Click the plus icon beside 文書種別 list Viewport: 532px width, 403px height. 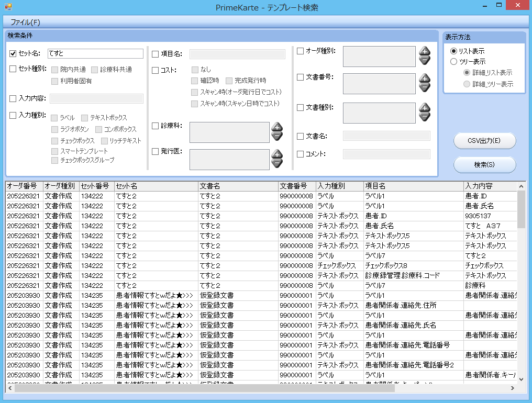point(425,108)
